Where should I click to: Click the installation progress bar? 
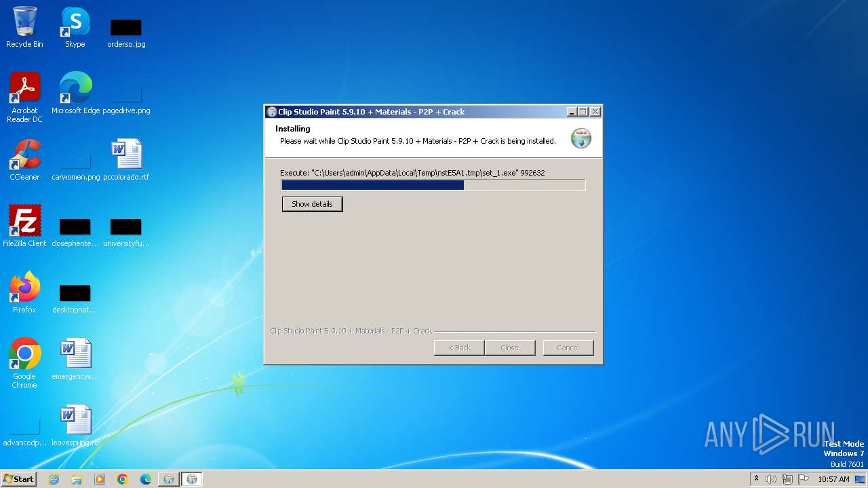pos(433,185)
